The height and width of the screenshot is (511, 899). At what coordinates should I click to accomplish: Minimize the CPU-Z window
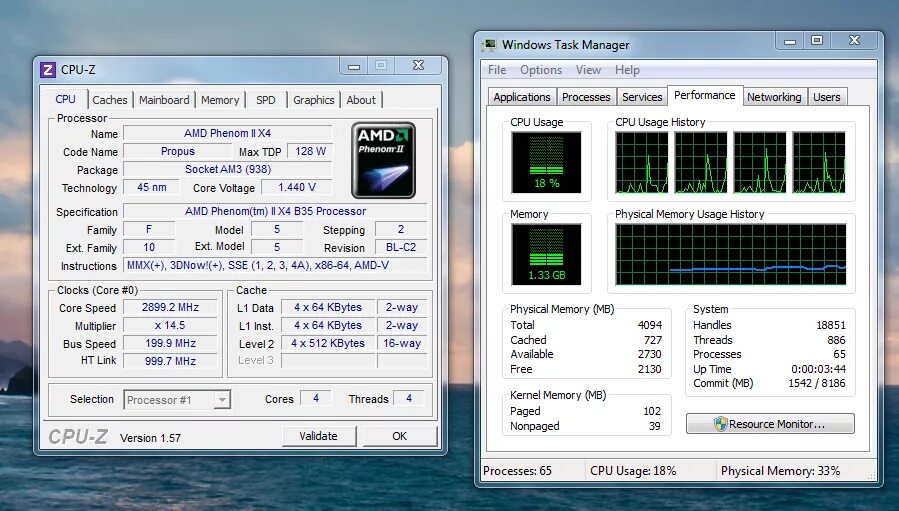[354, 66]
